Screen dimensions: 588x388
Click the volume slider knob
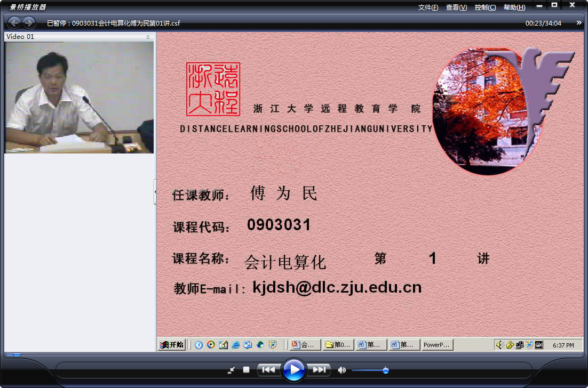coord(385,370)
